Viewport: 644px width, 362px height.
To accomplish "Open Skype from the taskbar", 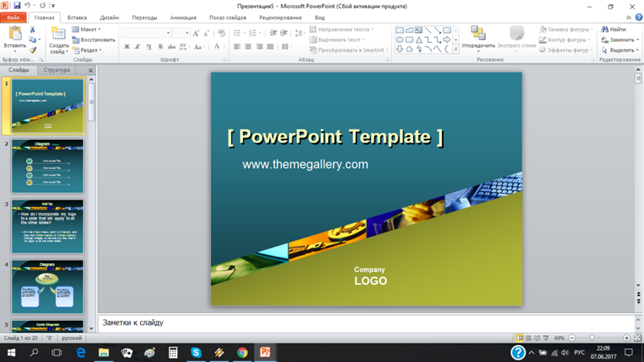I will (196, 352).
